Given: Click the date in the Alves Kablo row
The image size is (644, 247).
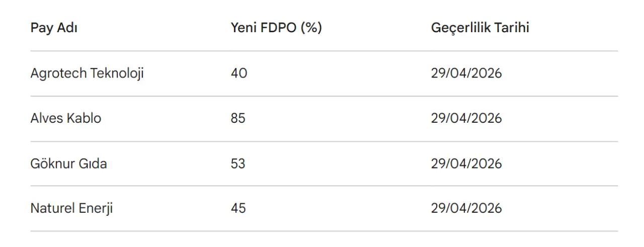Looking at the screenshot, I should click(466, 118).
